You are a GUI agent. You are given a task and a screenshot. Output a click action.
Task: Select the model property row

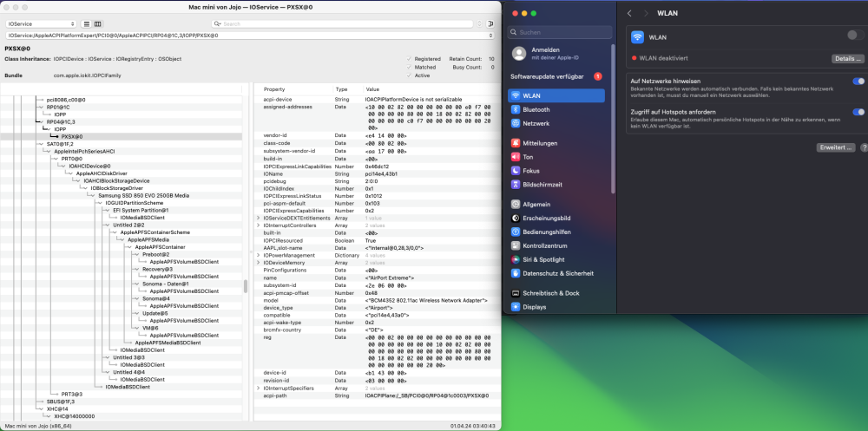pos(377,300)
